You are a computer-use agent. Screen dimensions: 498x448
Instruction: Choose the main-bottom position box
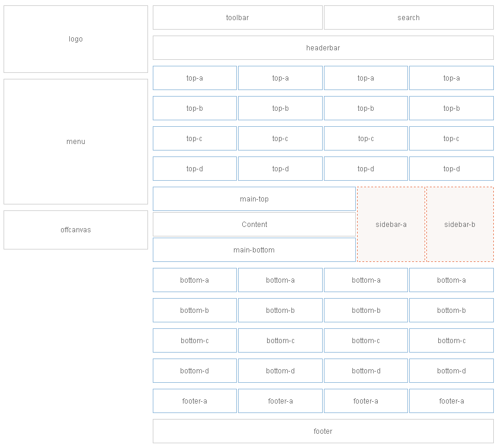pyautogui.click(x=254, y=250)
